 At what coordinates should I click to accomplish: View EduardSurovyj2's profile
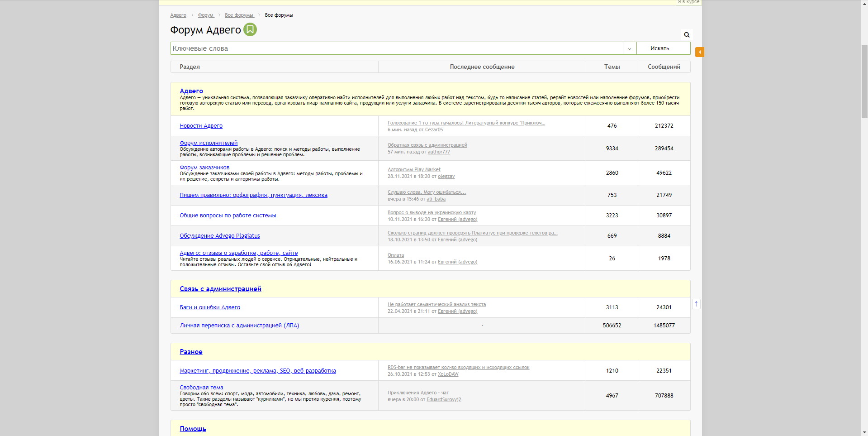[444, 400]
